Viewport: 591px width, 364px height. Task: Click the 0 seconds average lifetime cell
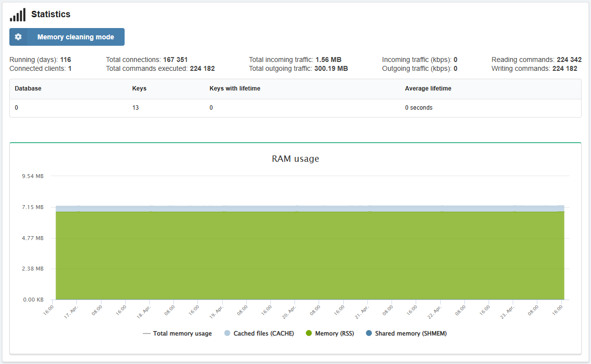click(419, 107)
